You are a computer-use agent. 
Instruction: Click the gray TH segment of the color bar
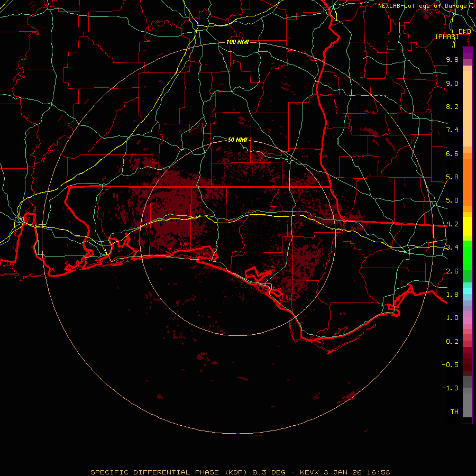467,406
